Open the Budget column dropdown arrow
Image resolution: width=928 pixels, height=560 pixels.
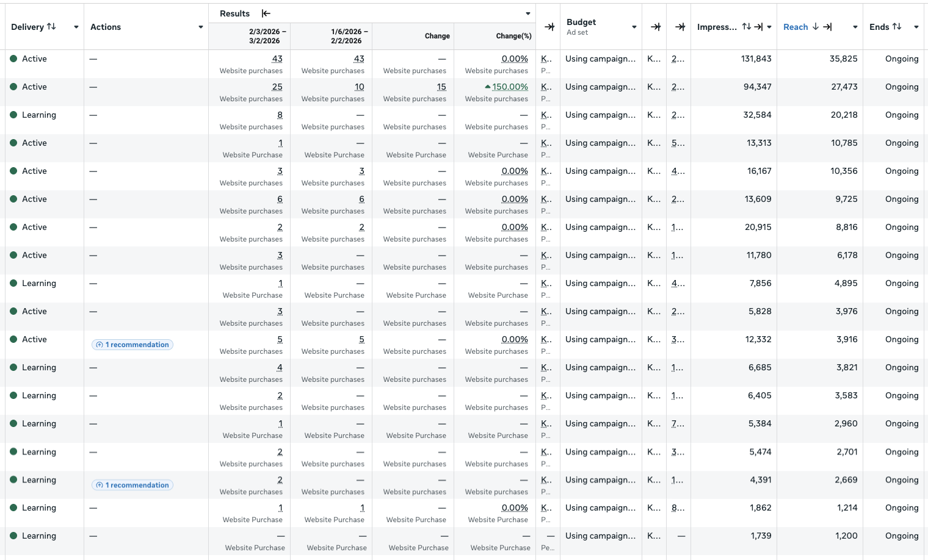[634, 27]
